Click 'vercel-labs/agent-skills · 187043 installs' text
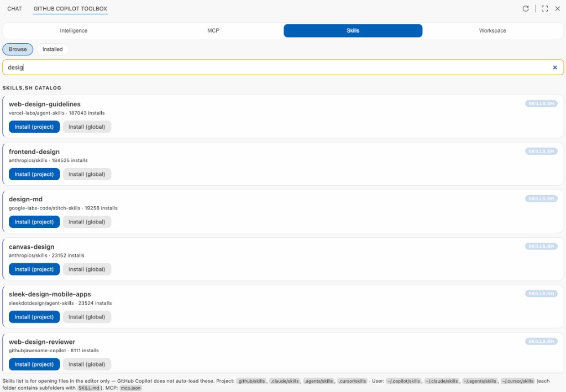The image size is (566, 392). click(57, 113)
